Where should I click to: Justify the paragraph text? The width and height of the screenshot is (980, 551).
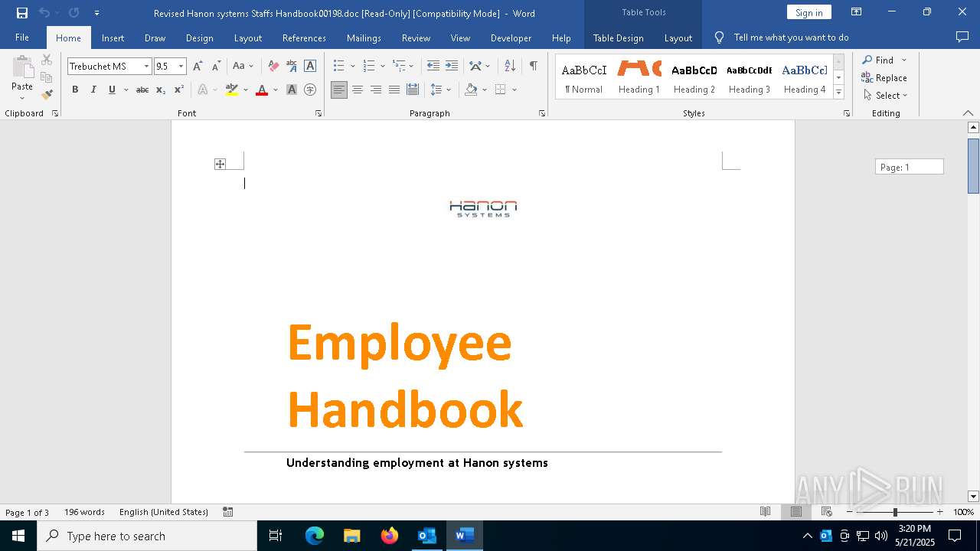click(x=394, y=90)
